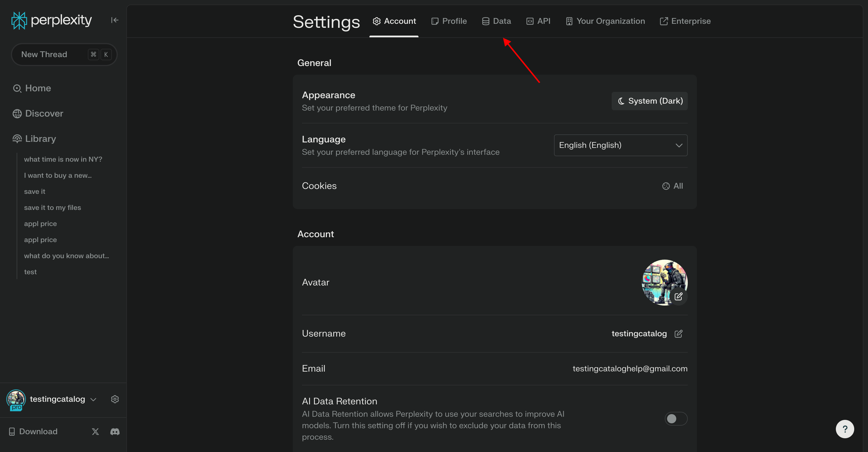Open the Profile settings tab
The image size is (868, 452).
(x=448, y=21)
